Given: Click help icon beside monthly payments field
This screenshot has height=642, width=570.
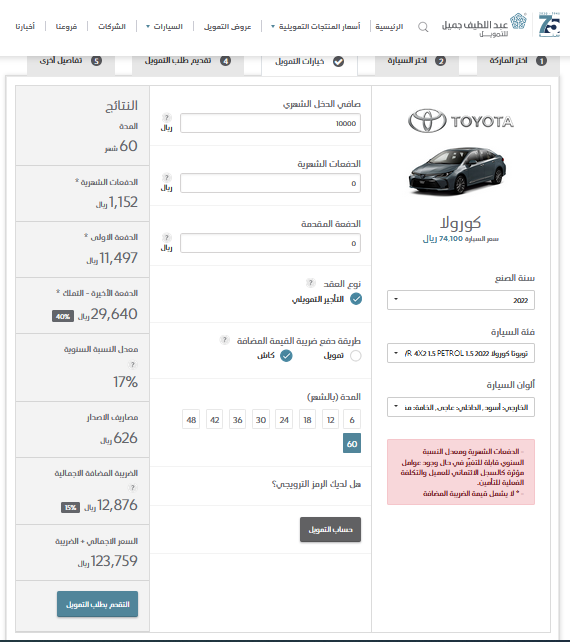Looking at the screenshot, I should click(x=166, y=177).
